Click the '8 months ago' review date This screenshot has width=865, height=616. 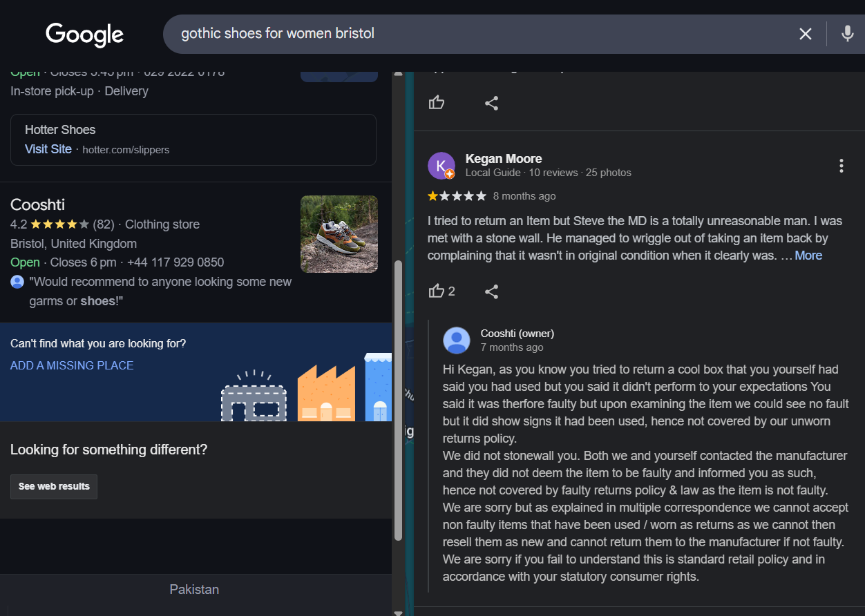pyautogui.click(x=524, y=196)
